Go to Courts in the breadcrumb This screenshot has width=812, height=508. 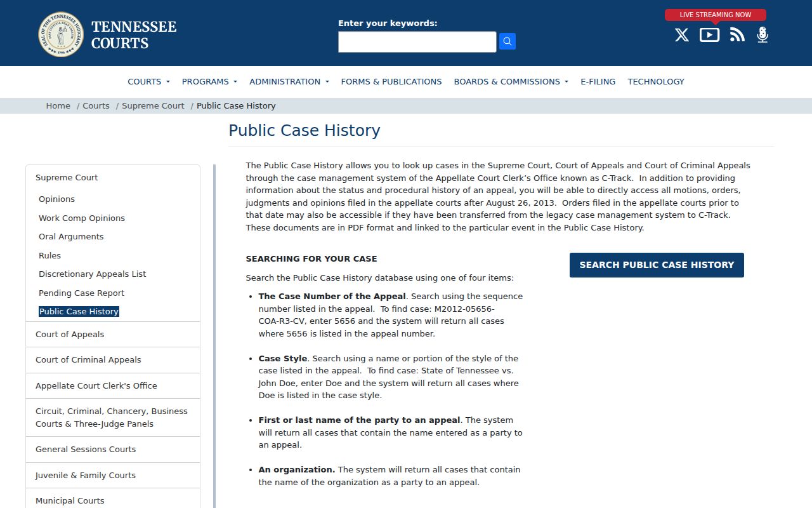(x=96, y=106)
